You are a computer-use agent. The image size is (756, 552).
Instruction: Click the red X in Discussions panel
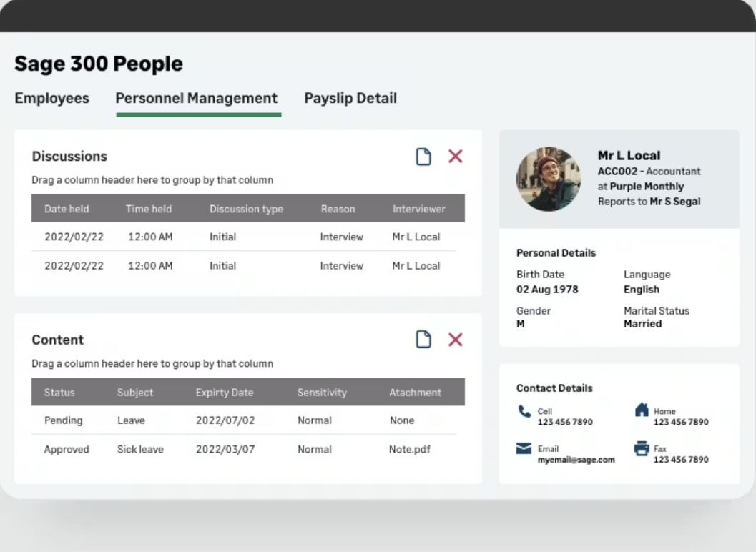click(455, 156)
